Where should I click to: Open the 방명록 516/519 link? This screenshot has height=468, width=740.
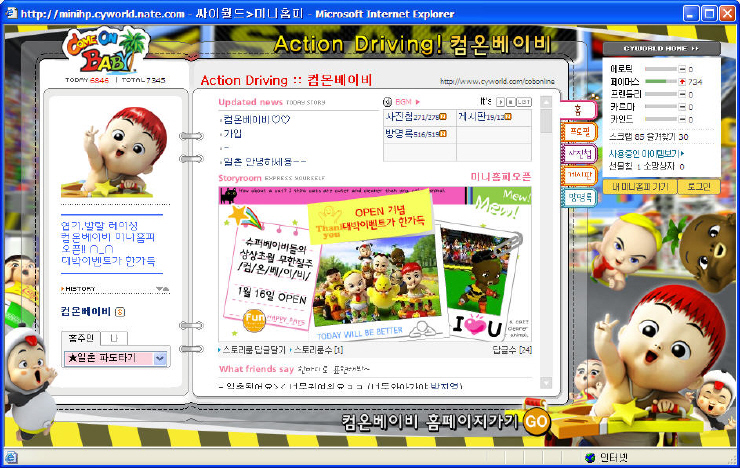click(412, 134)
